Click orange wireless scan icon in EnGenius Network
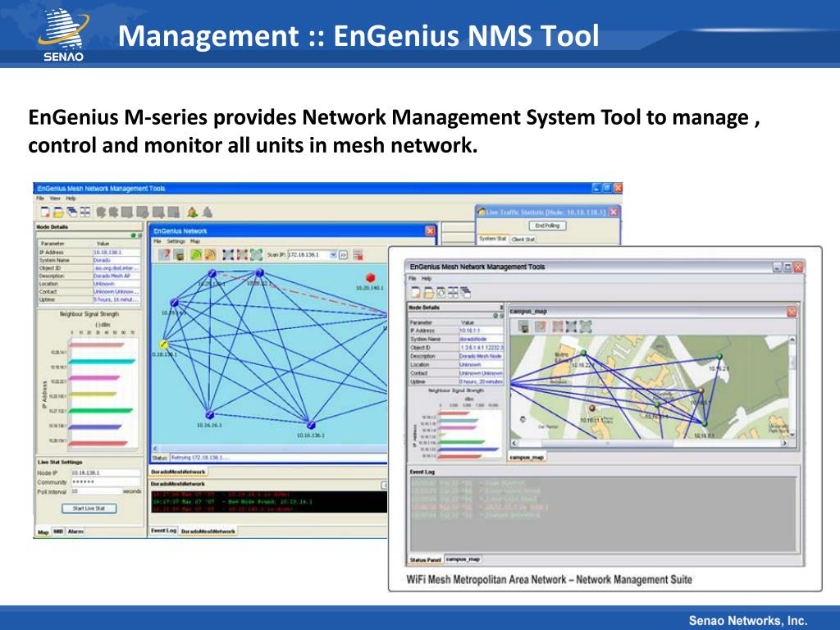The height and width of the screenshot is (630, 840). coord(210,254)
